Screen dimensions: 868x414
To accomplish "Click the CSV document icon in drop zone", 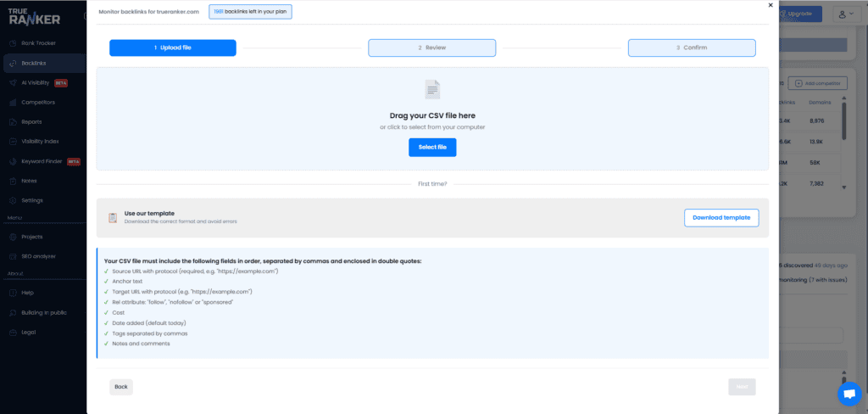I will [x=432, y=88].
